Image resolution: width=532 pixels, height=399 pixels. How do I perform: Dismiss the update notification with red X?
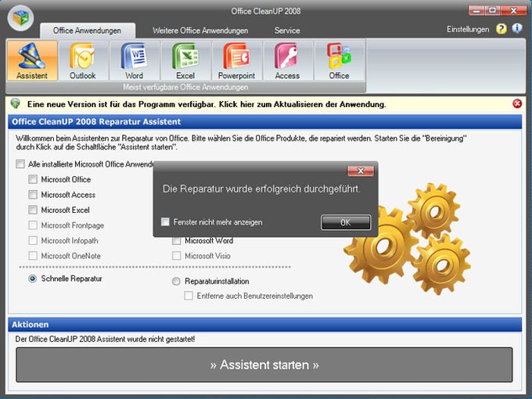pos(517,103)
